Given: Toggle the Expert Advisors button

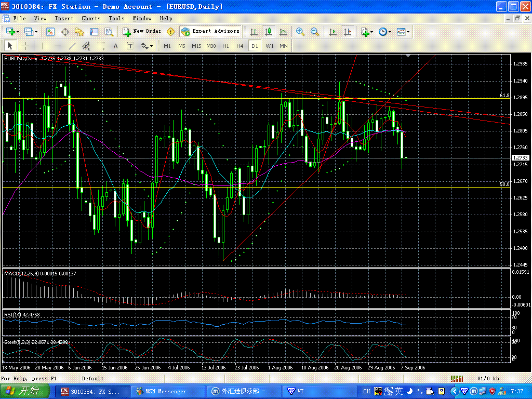Looking at the screenshot, I should click(210, 31).
